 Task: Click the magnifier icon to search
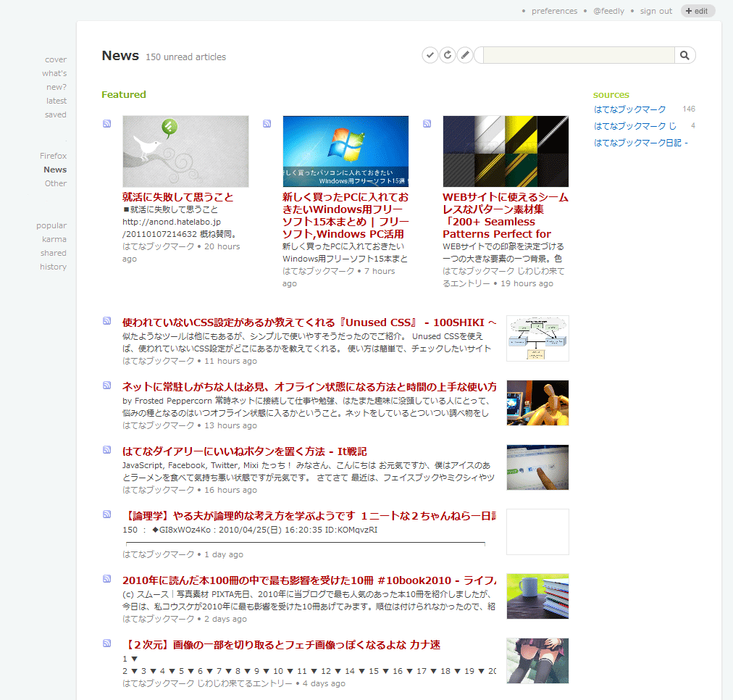tap(684, 54)
